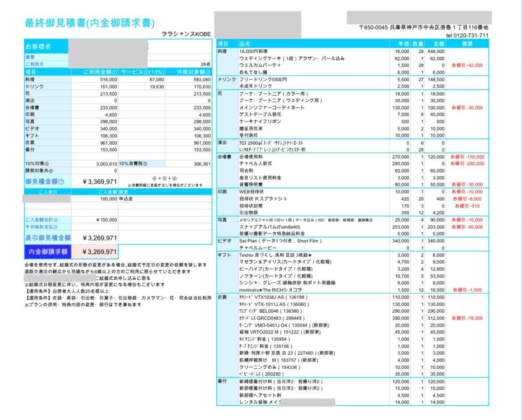Click the 音響照明費 item
The width and height of the screenshot is (523, 420).
[x=251, y=185]
